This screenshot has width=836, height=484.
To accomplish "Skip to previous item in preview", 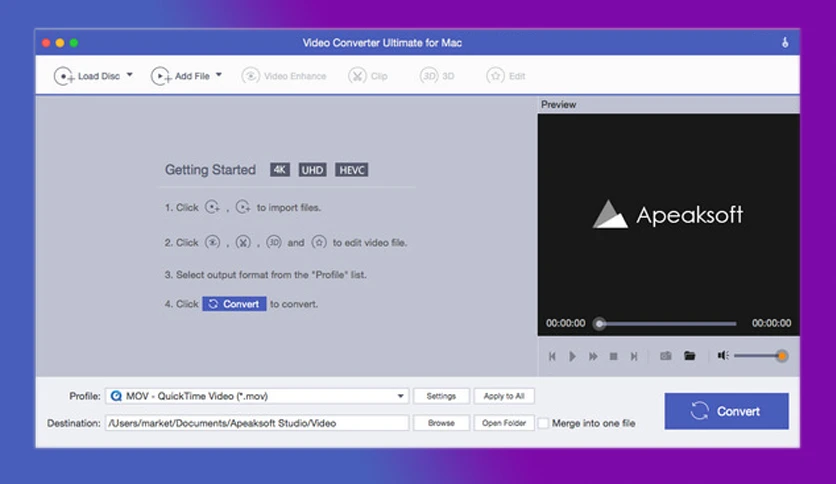I will [552, 356].
